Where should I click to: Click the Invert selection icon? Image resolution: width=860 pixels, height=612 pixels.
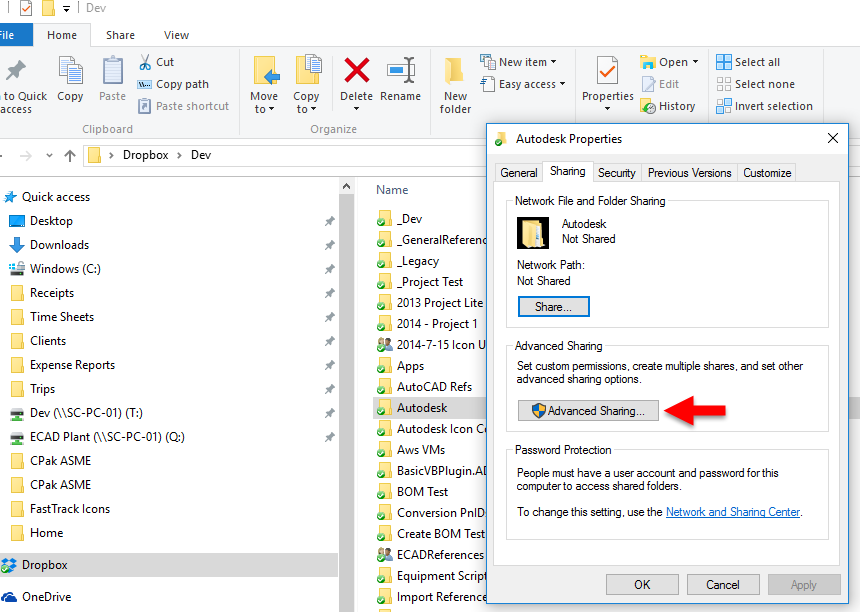point(723,105)
